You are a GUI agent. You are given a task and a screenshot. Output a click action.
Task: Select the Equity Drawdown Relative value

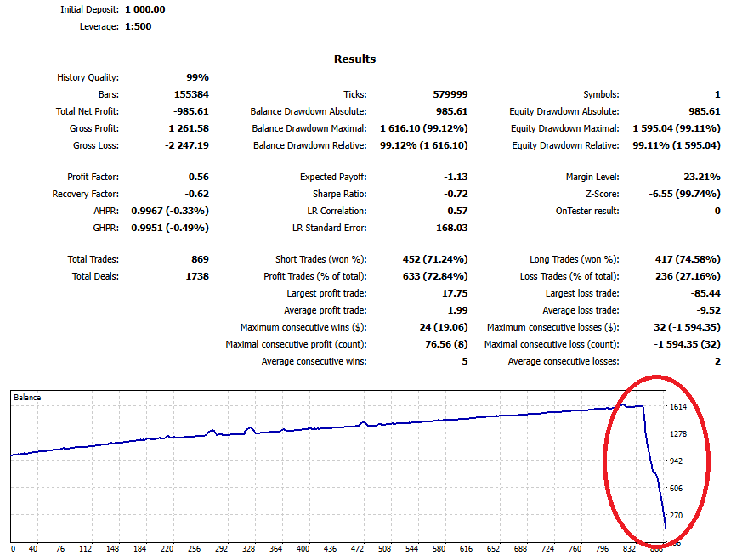pos(677,145)
